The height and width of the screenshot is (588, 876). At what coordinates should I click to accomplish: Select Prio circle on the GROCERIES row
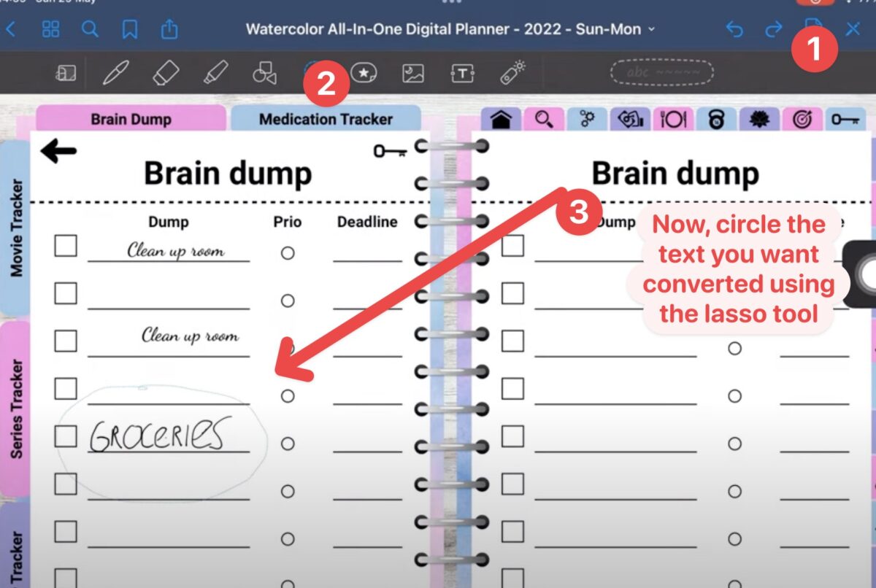288,443
